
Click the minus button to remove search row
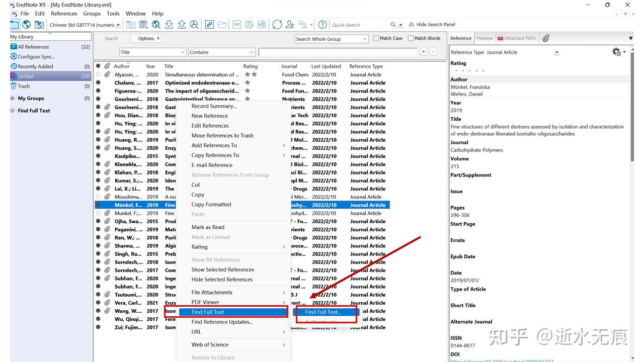tap(433, 51)
